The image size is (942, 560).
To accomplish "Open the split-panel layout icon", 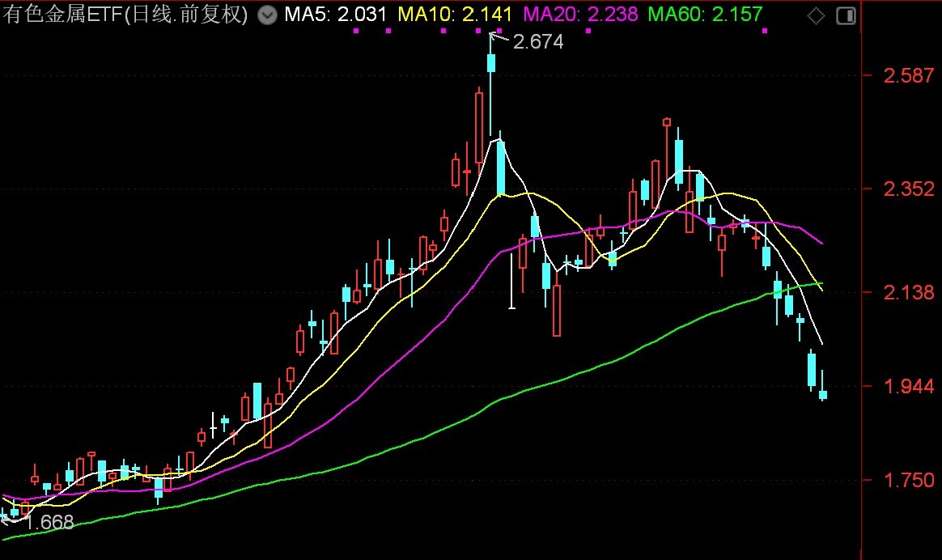I will pyautogui.click(x=844, y=15).
